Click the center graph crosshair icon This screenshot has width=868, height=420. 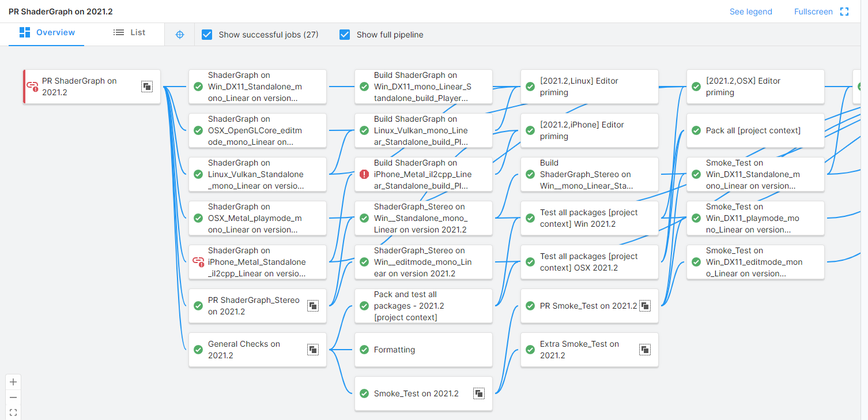point(180,35)
